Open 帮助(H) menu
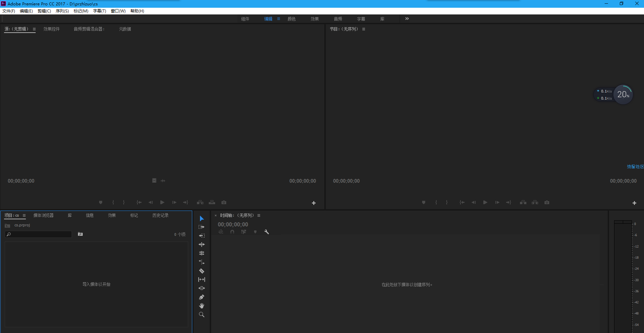This screenshot has height=333, width=644. click(x=137, y=11)
